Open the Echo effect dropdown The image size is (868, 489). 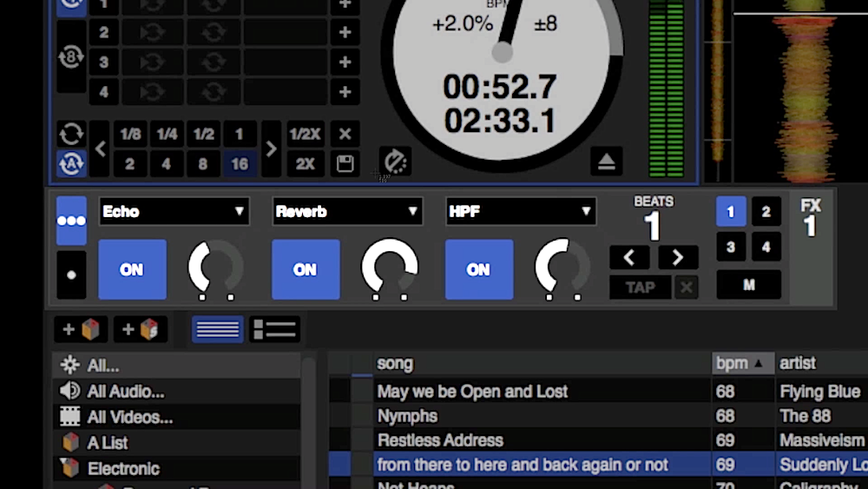(174, 212)
